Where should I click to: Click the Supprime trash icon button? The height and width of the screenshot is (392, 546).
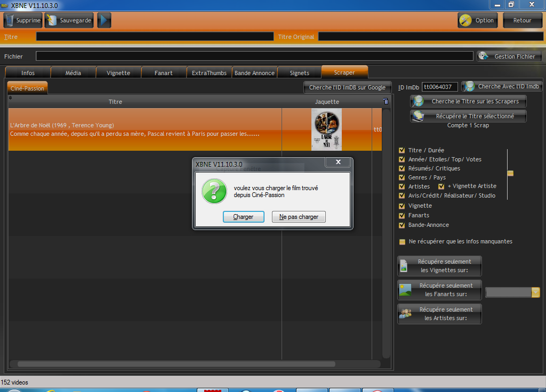tap(23, 20)
